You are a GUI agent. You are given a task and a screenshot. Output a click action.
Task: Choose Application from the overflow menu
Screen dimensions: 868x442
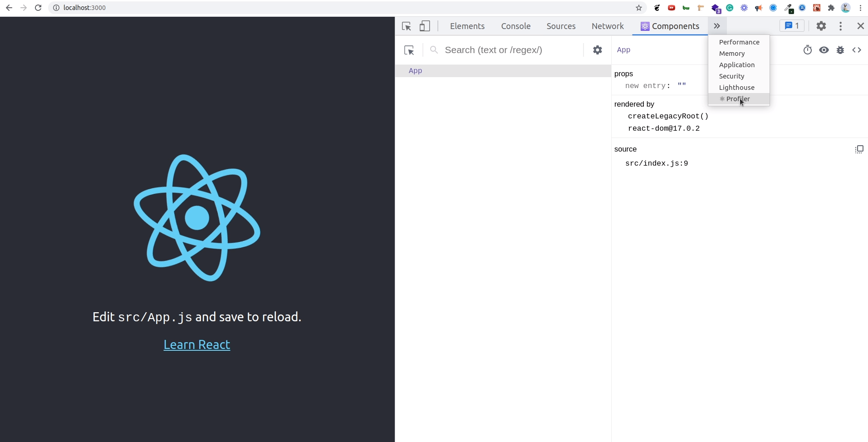(739, 65)
